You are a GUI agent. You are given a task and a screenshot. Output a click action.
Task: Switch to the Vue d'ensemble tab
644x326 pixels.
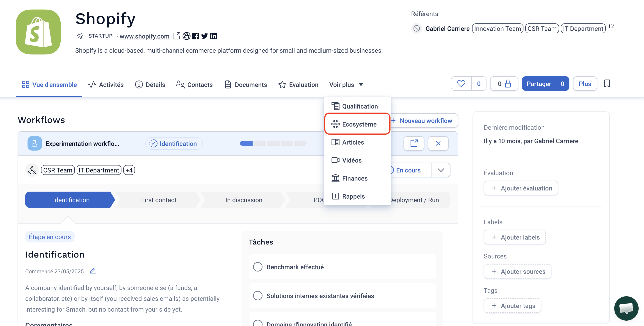(49, 85)
